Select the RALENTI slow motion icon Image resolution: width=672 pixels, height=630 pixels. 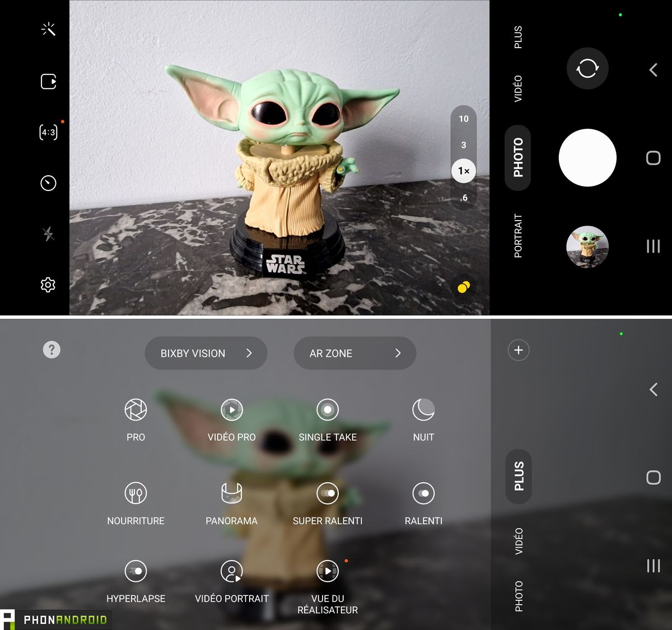pos(423,493)
